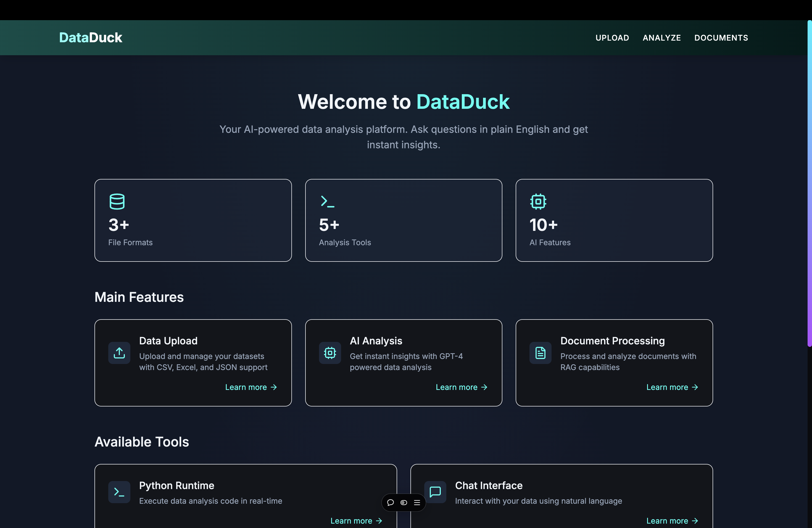Click the upload icon beside Data Upload
The width and height of the screenshot is (812, 528).
(x=119, y=353)
